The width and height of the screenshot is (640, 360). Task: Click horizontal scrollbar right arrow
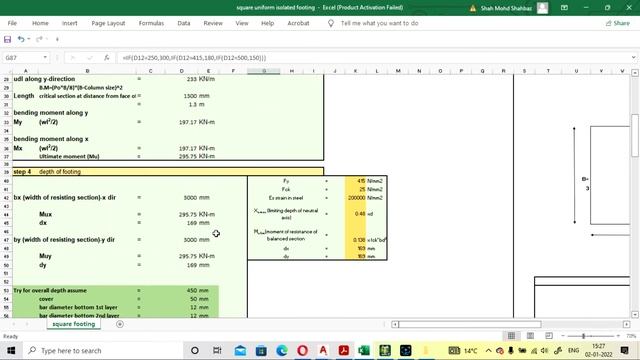(x=627, y=324)
